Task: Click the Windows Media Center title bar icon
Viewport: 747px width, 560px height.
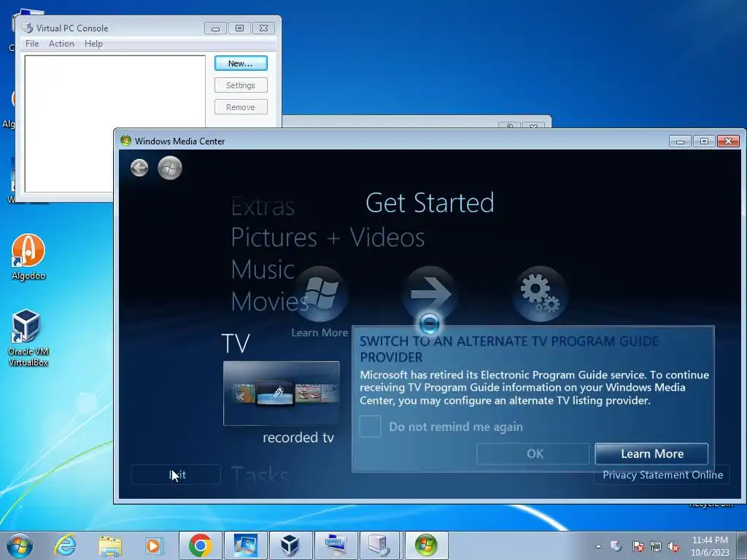Action: (125, 141)
